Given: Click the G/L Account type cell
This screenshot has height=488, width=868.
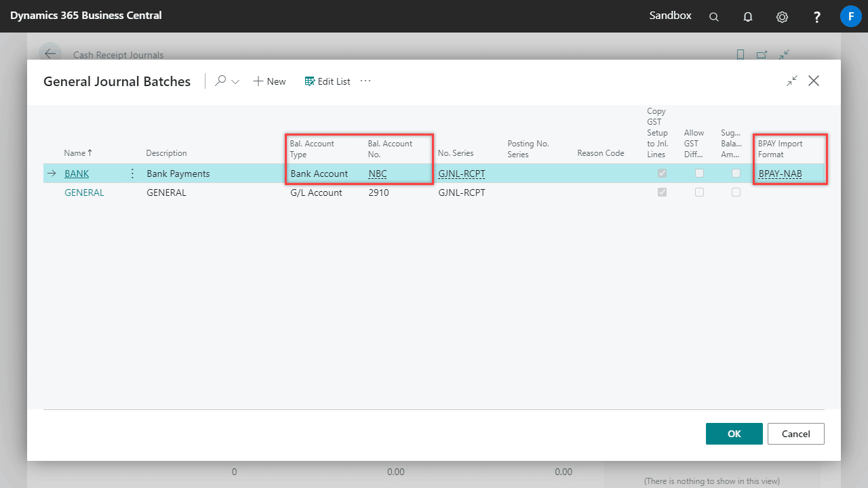Looking at the screenshot, I should pos(316,192).
